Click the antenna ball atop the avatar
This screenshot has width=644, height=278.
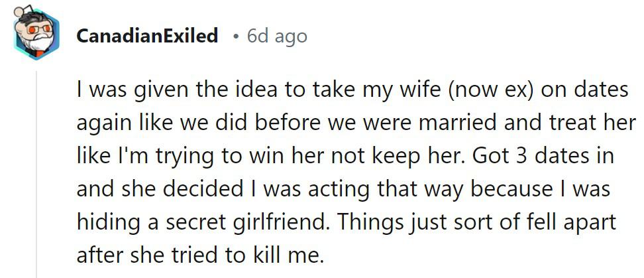(19, 11)
